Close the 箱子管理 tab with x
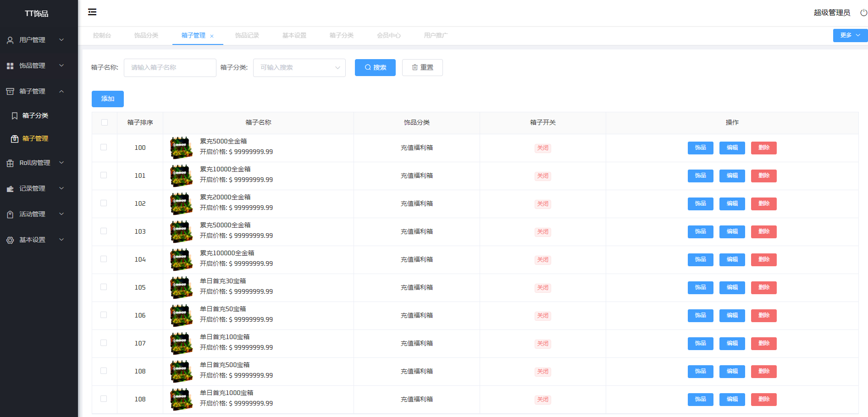The width and height of the screenshot is (868, 417). pos(212,36)
